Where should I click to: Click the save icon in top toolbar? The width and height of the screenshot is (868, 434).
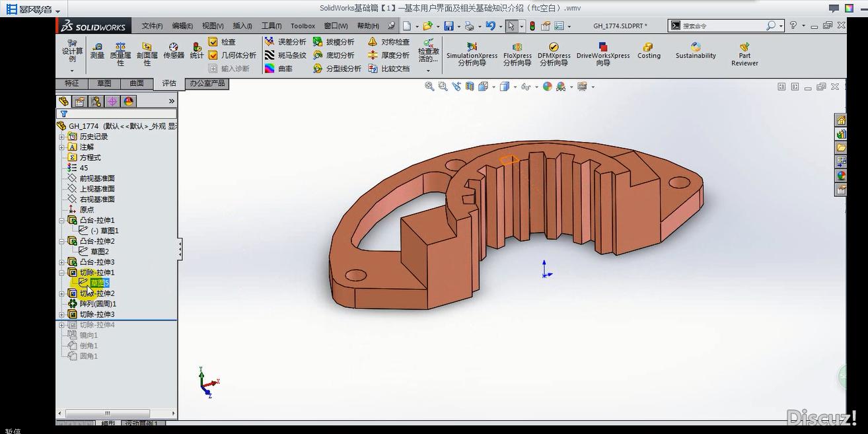[x=449, y=26]
